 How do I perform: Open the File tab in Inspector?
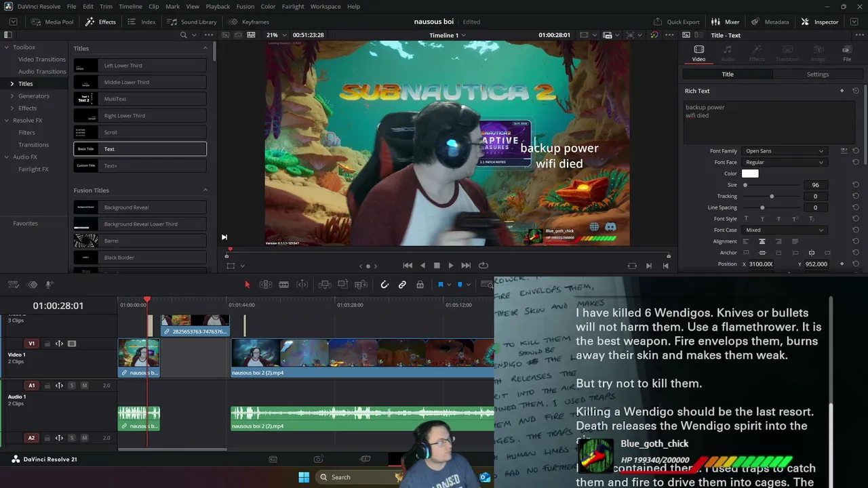pyautogui.click(x=847, y=54)
